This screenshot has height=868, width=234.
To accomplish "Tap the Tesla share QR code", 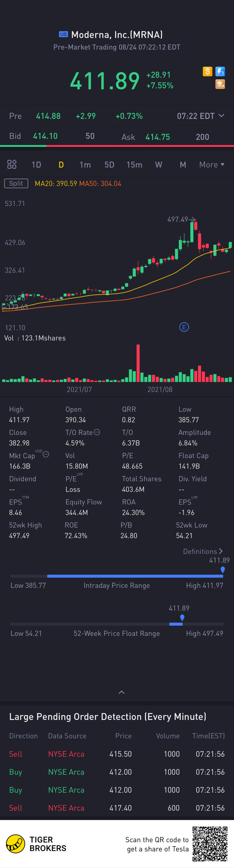I will click(x=210, y=844).
